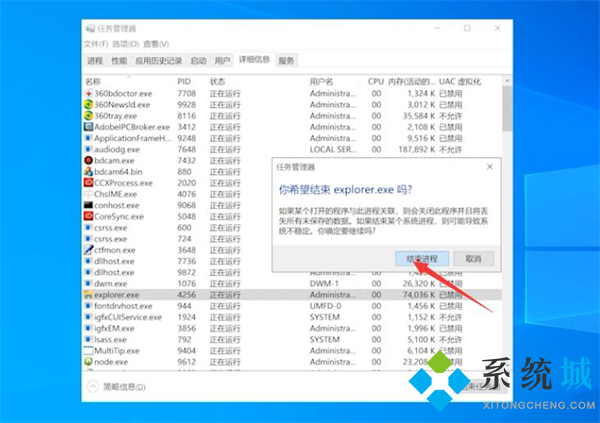
Task: Click the fontdrvhost.exe icon
Action: coord(88,306)
